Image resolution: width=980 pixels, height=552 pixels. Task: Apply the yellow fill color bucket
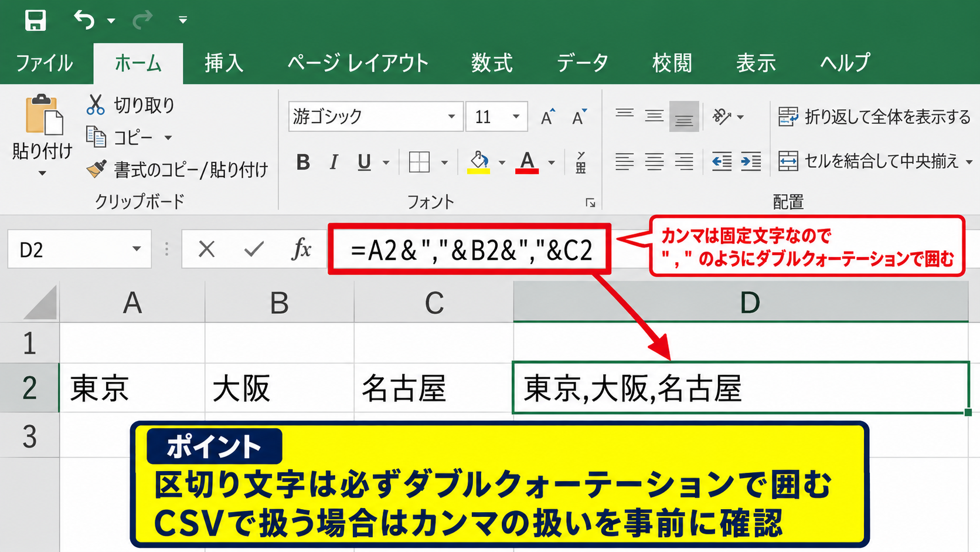coord(479,162)
